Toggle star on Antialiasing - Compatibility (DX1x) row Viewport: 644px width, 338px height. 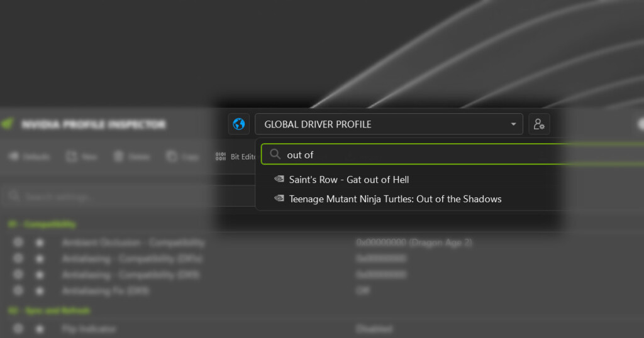coord(40,259)
